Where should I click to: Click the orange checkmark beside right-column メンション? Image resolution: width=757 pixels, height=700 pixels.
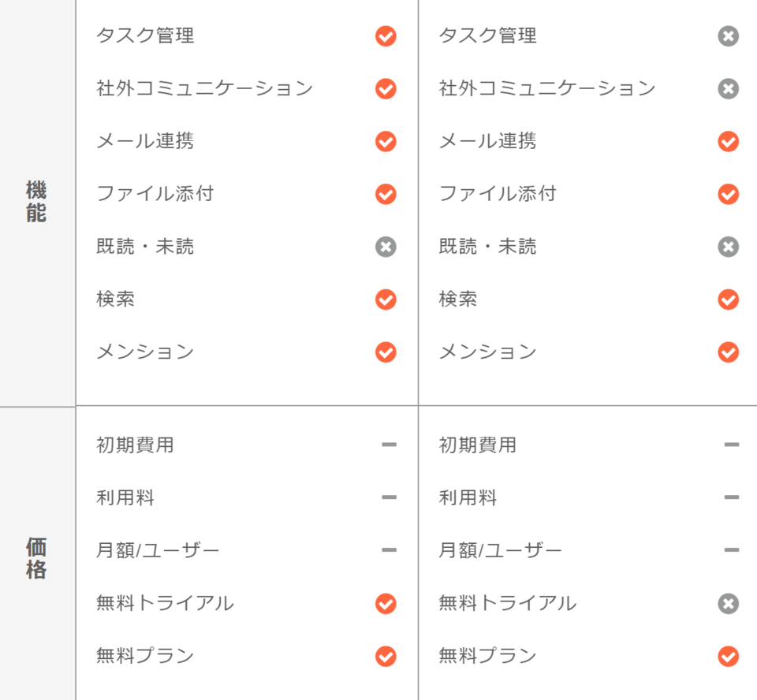728,352
